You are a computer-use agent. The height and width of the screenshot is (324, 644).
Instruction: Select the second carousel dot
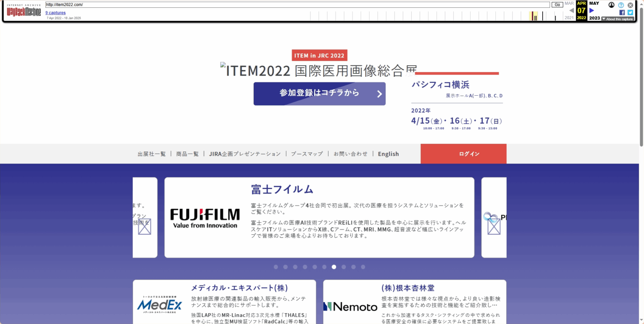[286, 267]
